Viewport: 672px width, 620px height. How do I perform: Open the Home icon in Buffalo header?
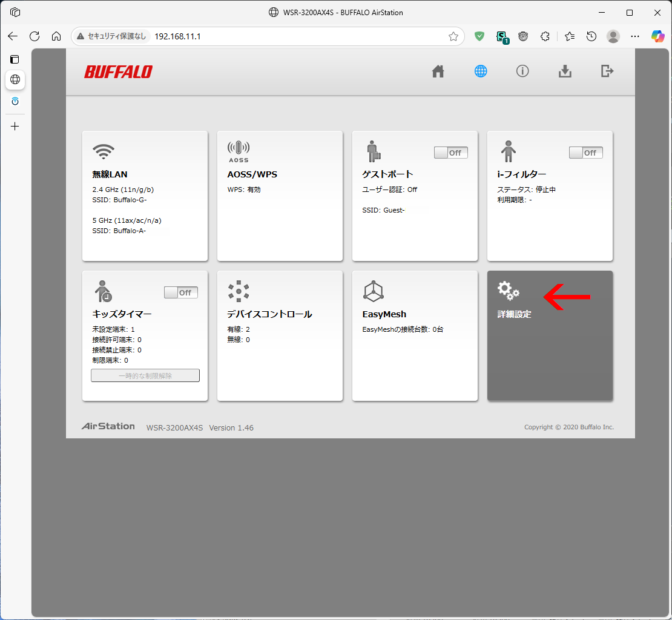438,71
